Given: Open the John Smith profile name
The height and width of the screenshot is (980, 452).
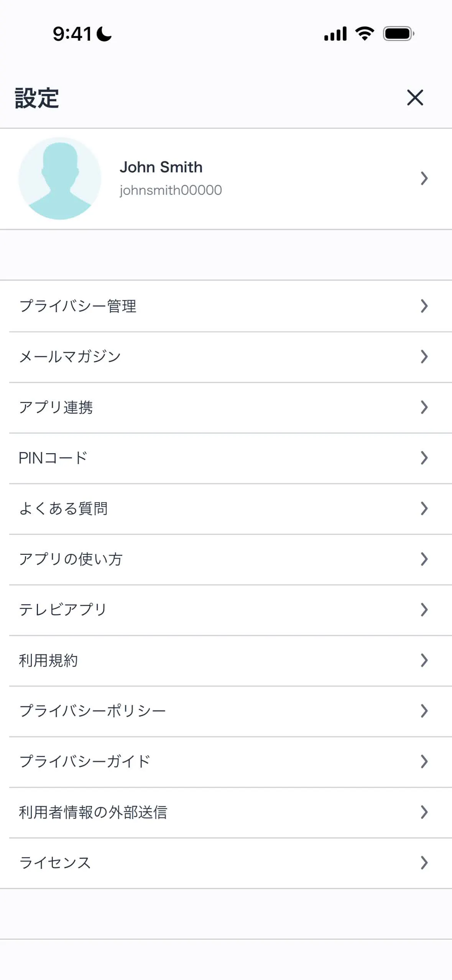Looking at the screenshot, I should [161, 167].
